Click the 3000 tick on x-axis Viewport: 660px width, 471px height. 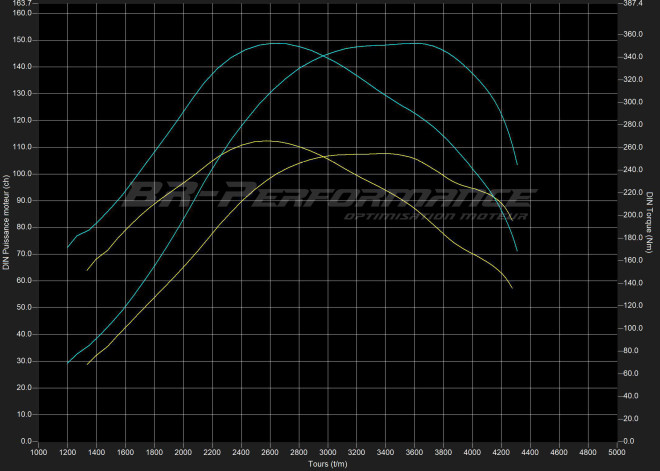click(x=328, y=453)
